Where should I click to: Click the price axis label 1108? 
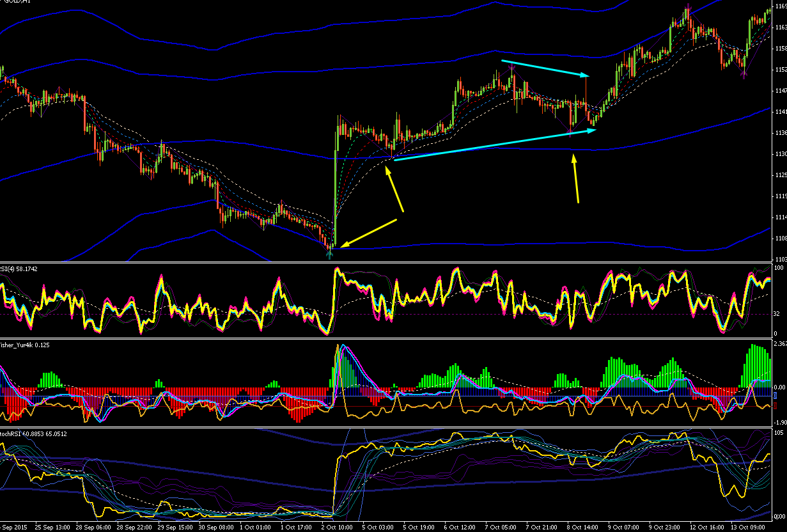781,239
